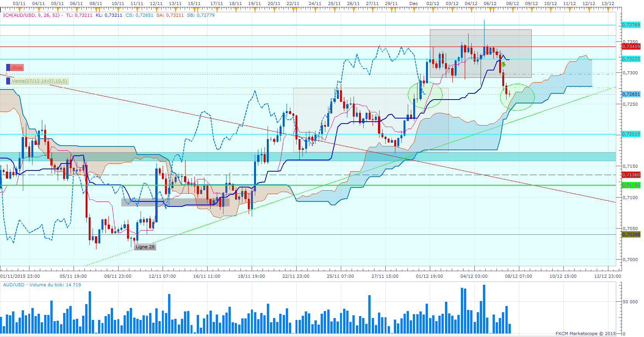Select the red 0,73419 price tag
The image size is (644, 337).
coord(631,46)
